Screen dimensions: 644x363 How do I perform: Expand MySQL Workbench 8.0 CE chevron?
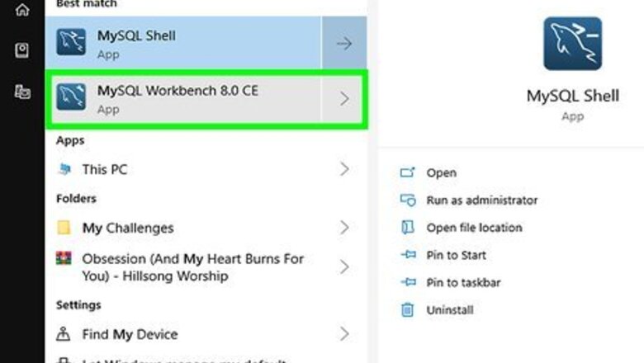click(x=344, y=99)
